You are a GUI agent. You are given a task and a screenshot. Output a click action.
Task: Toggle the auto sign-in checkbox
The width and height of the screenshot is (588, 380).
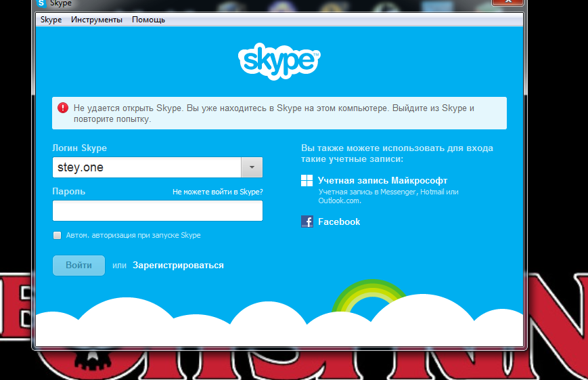point(57,235)
